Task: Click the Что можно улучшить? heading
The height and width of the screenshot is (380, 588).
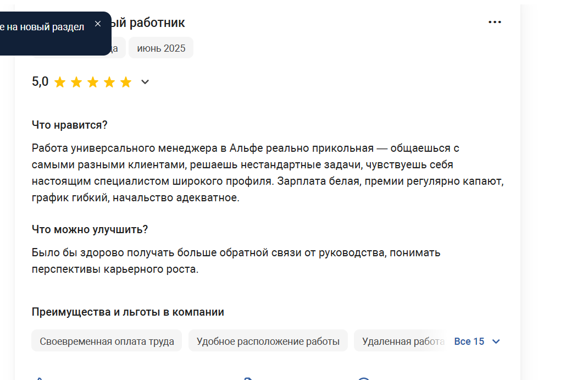Action: pos(90,229)
